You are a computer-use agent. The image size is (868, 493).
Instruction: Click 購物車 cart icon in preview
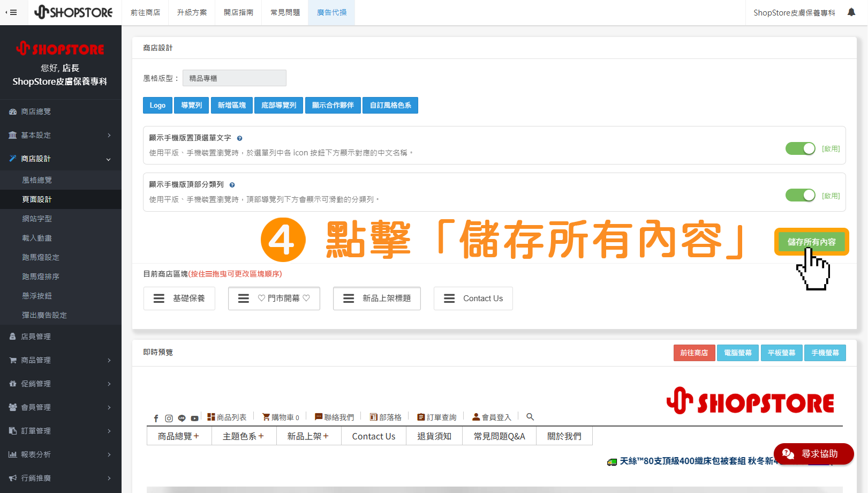point(266,417)
